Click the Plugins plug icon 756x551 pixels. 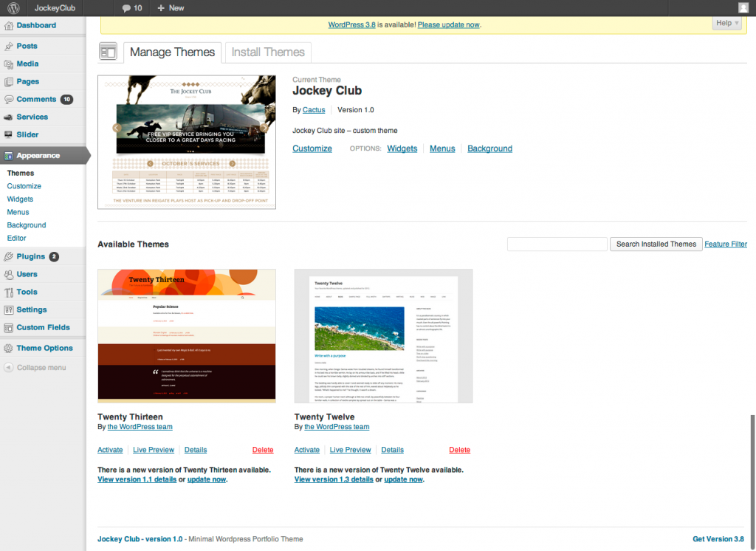click(x=9, y=257)
